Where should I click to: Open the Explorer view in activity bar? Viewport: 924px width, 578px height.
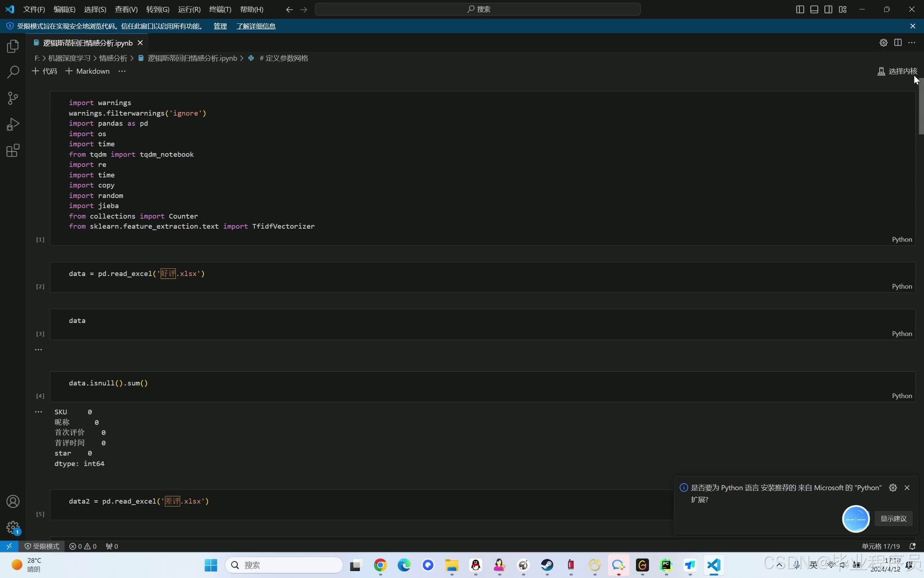(13, 46)
